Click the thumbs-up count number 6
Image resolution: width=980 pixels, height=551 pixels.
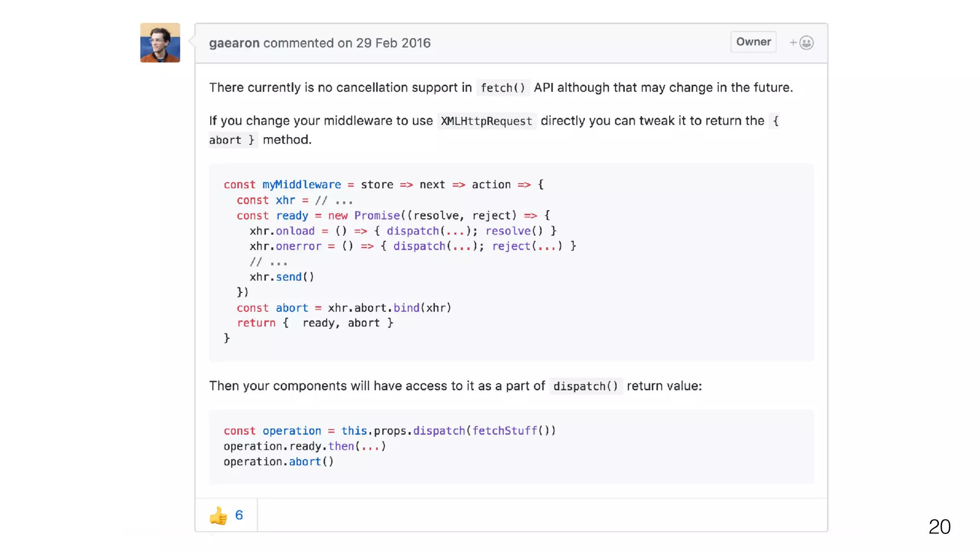coord(239,515)
